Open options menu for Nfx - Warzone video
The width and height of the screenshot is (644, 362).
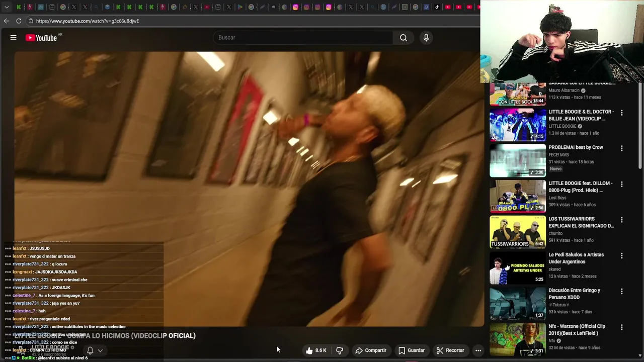click(x=622, y=327)
